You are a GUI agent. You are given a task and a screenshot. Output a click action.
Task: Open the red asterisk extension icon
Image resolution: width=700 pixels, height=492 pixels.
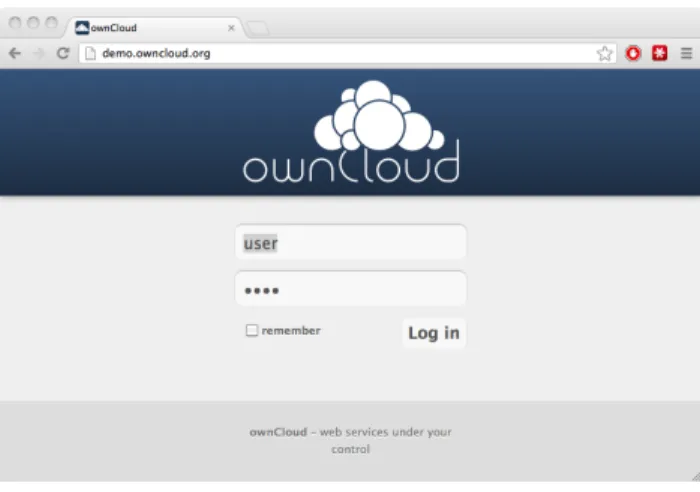[x=659, y=53]
